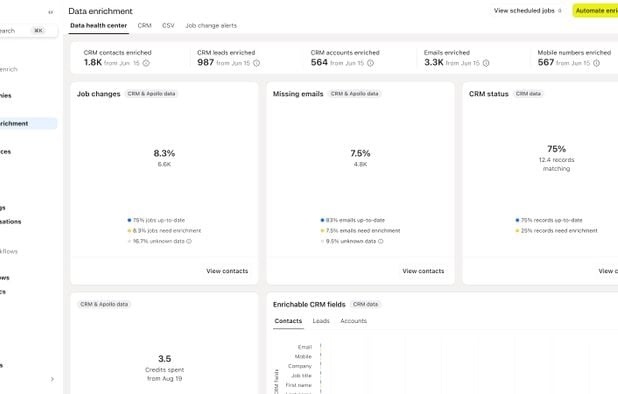Click View contacts in Job changes card
Image resolution: width=618 pixels, height=394 pixels.
tap(227, 271)
